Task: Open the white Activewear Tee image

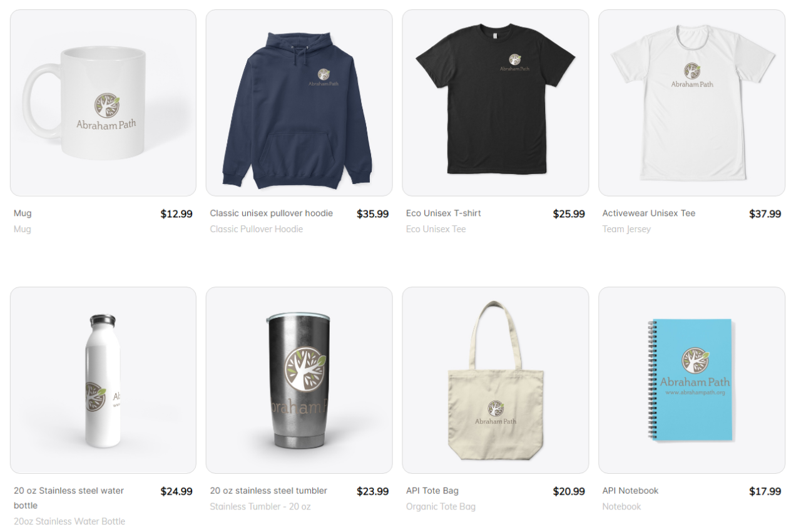Action: click(691, 103)
